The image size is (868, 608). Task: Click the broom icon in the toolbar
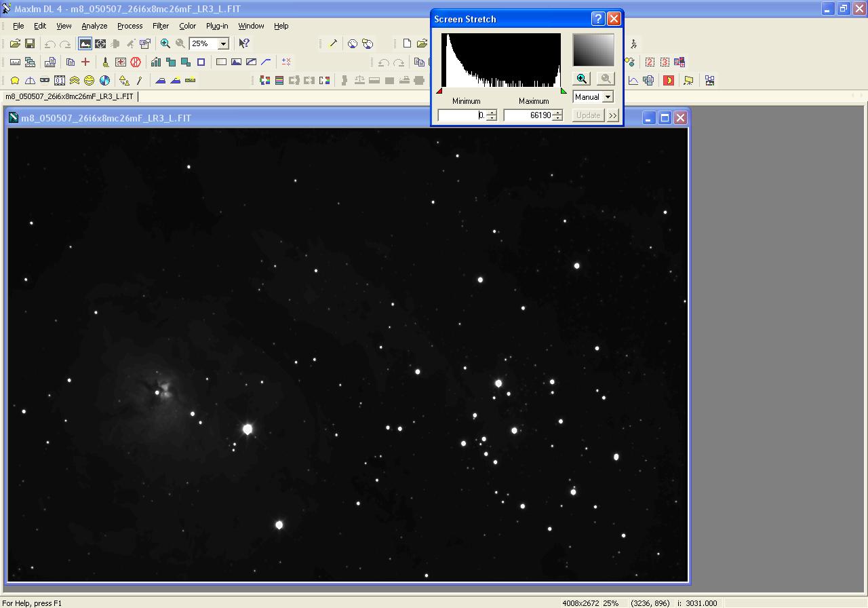pos(106,62)
